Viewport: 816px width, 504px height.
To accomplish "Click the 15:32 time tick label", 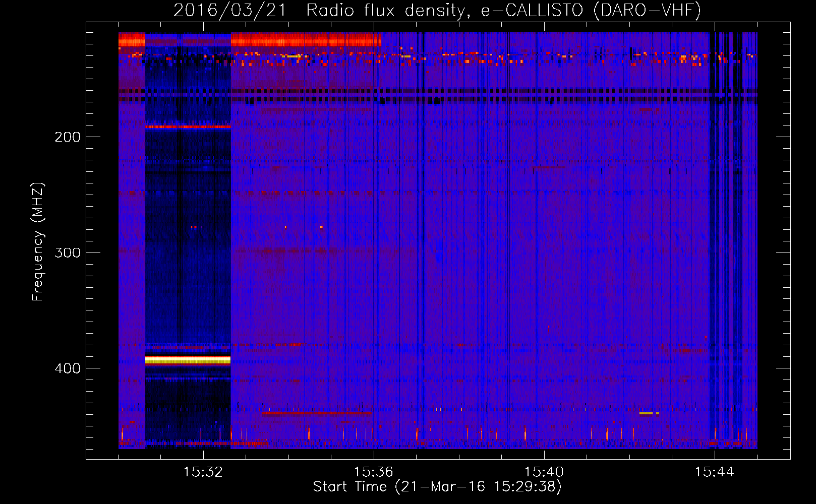I will [203, 472].
